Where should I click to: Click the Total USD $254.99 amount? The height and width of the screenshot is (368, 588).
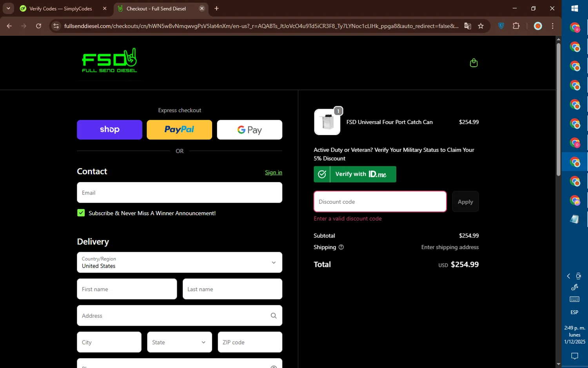click(458, 264)
